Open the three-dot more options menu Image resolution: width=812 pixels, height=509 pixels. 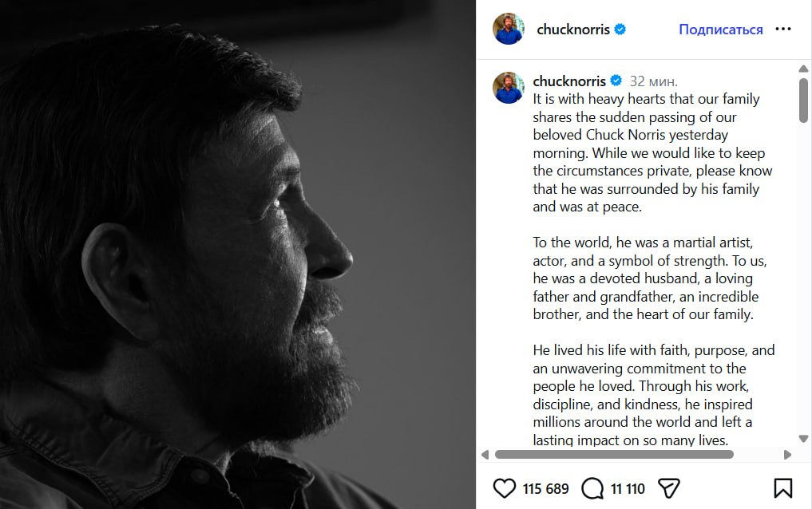(x=783, y=30)
